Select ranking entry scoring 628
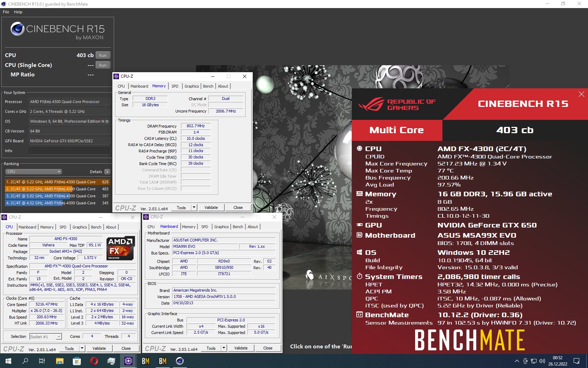Screen dimensions: 588x368 (57, 182)
